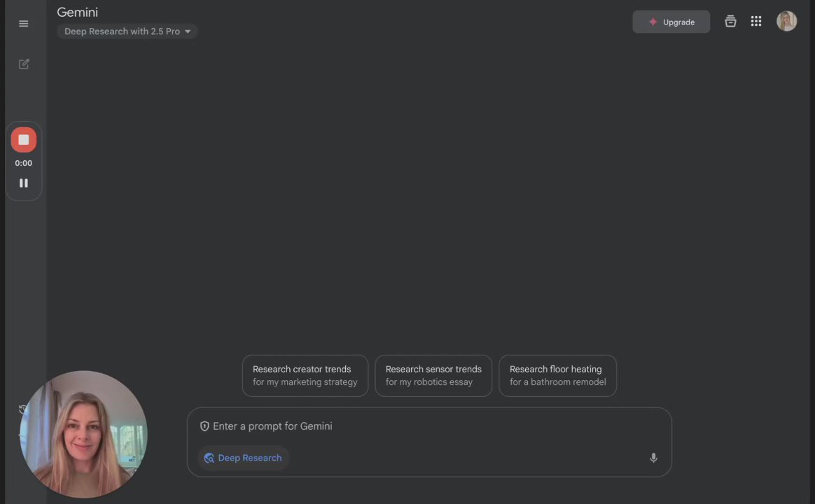Click the 0:00 recording timer
Image resolution: width=815 pixels, height=504 pixels.
point(24,163)
